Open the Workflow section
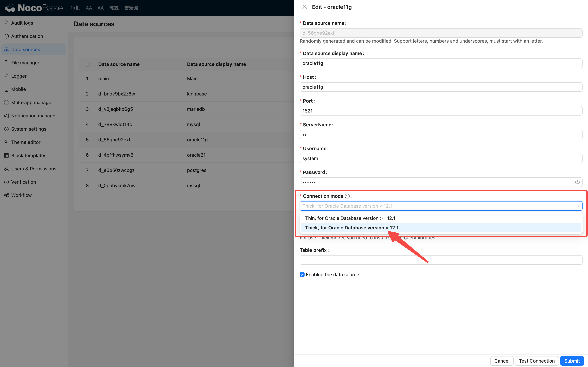The width and height of the screenshot is (588, 367). [x=21, y=195]
